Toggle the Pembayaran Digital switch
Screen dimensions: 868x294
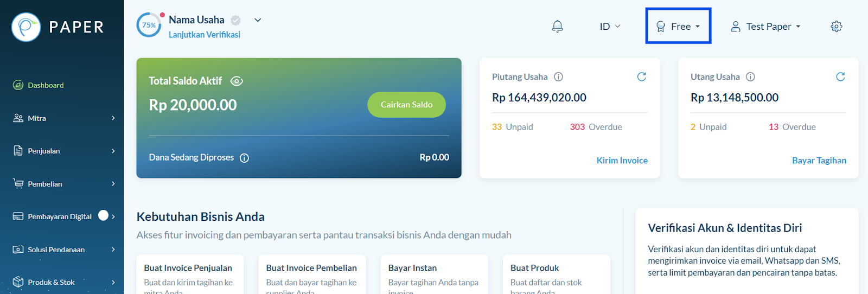[x=103, y=216]
